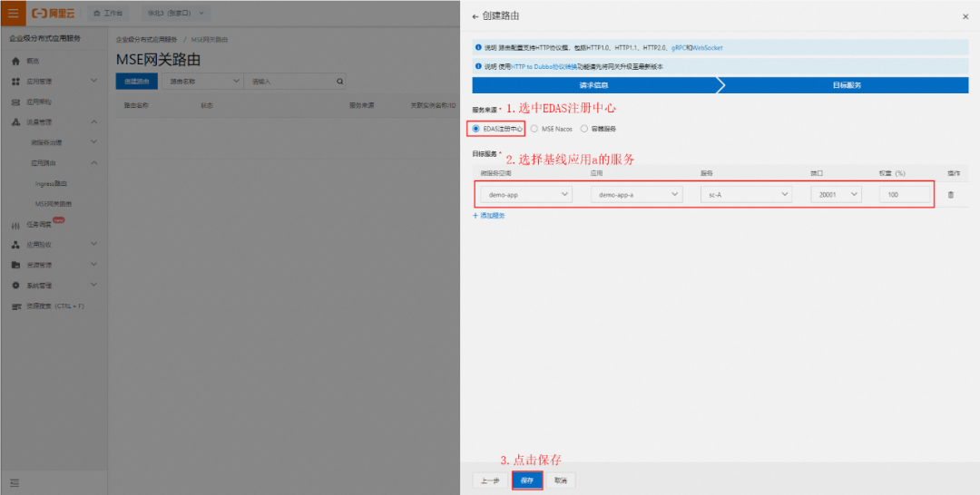The height and width of the screenshot is (495, 980).
Task: Open the hamburger menu at top left
Action: (13, 13)
